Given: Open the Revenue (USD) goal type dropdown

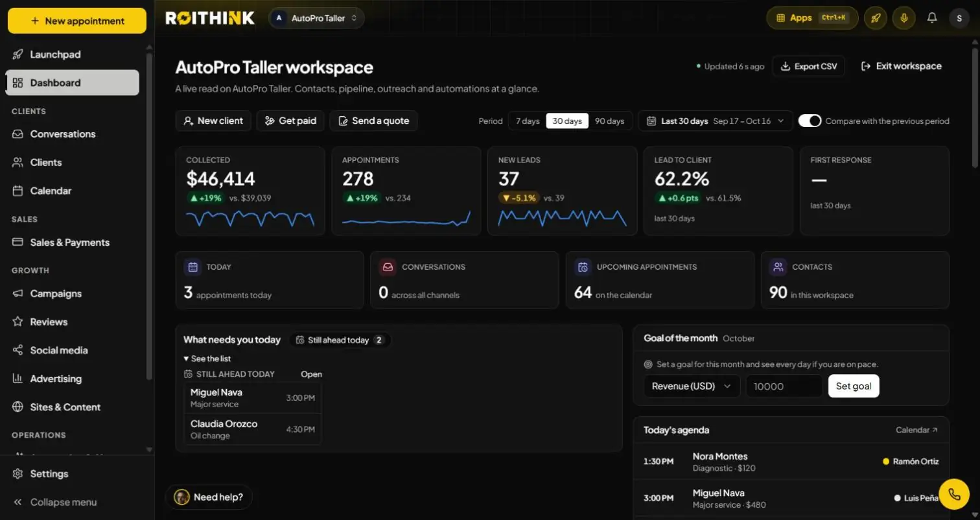Looking at the screenshot, I should (x=692, y=386).
